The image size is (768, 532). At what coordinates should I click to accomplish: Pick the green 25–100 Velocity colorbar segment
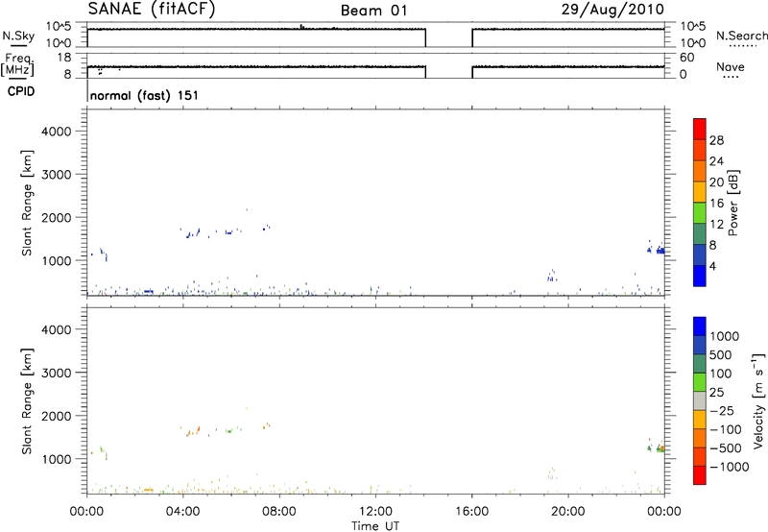coord(700,382)
